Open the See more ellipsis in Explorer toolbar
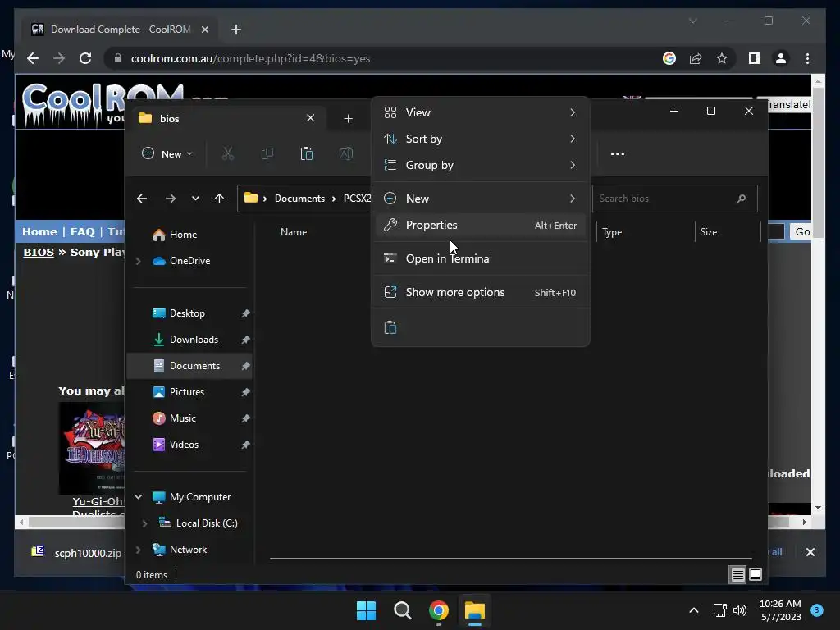Viewport: 840px width, 630px height. (617, 153)
